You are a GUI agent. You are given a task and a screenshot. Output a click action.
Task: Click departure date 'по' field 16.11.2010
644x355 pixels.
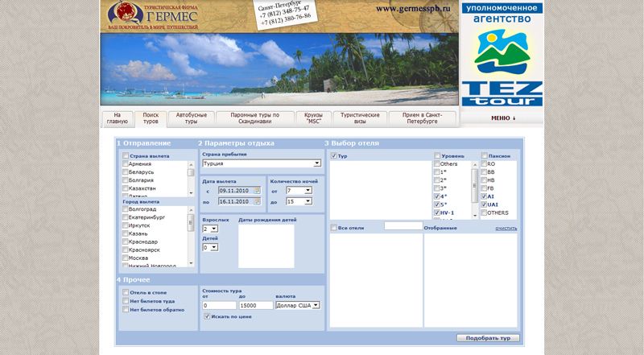(x=239, y=201)
